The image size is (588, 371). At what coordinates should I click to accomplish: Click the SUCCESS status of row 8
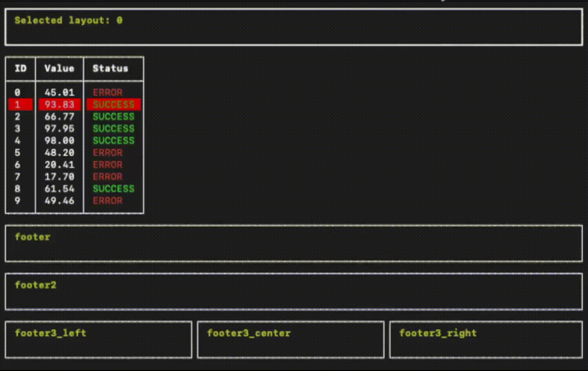113,189
